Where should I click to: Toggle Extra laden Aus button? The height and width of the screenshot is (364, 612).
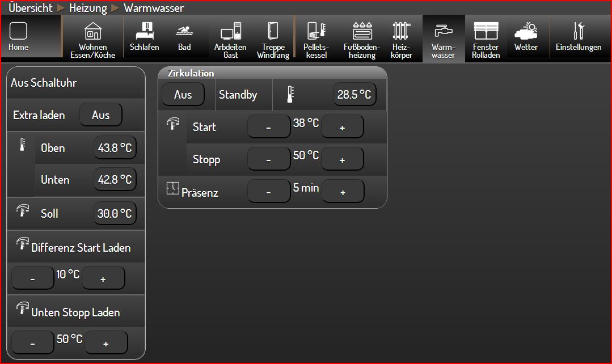click(101, 115)
